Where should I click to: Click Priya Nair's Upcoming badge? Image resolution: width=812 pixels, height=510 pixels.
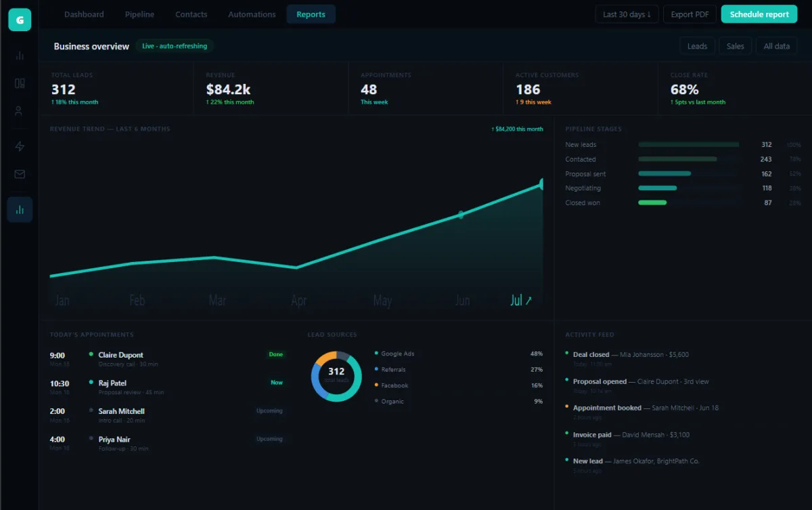pyautogui.click(x=269, y=439)
